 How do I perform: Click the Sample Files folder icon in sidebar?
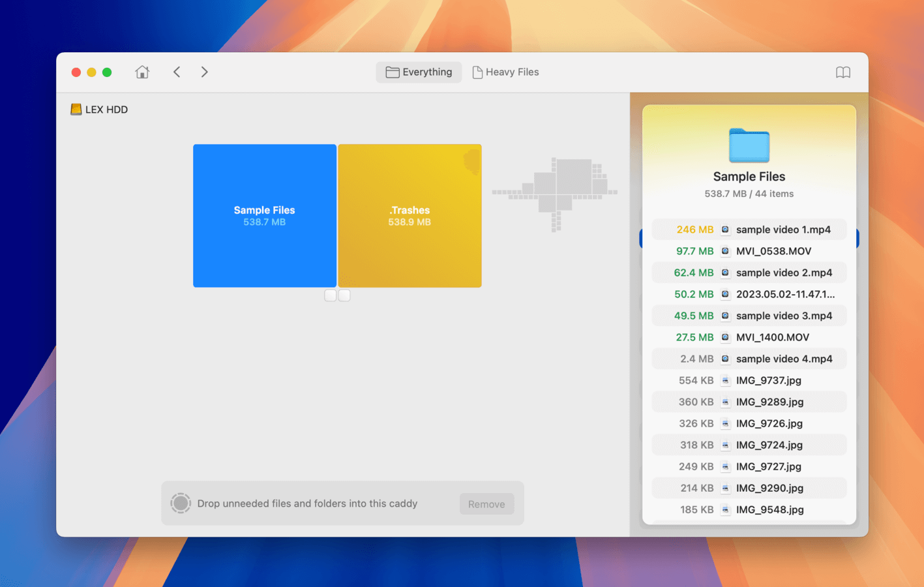tap(749, 145)
